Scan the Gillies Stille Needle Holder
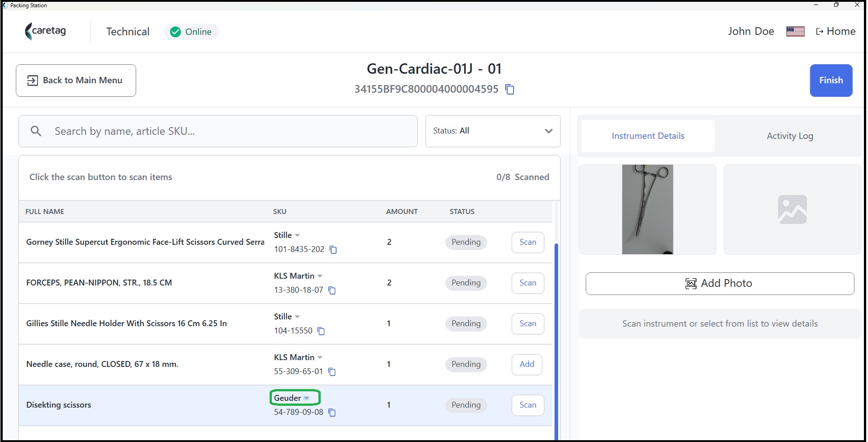The image size is (868, 442). 528,323
